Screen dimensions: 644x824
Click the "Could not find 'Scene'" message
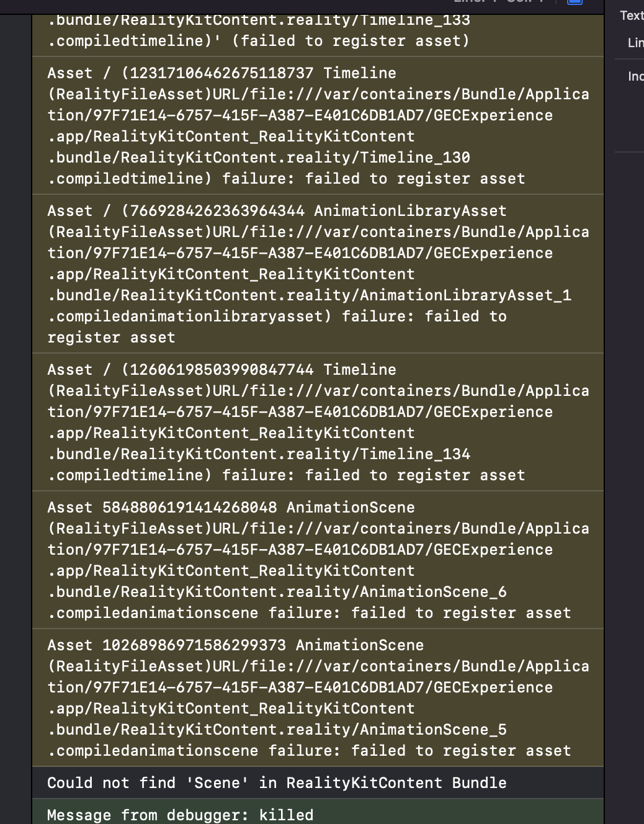(x=277, y=783)
